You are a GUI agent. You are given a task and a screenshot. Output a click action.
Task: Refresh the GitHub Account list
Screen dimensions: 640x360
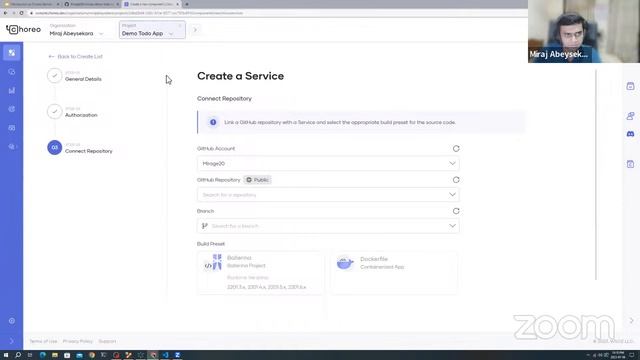[456, 149]
